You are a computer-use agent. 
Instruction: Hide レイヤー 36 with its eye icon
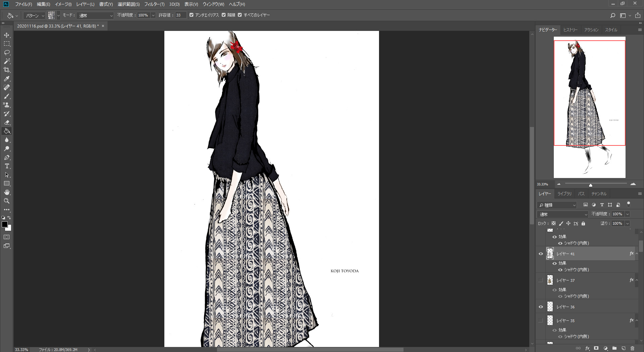click(541, 307)
